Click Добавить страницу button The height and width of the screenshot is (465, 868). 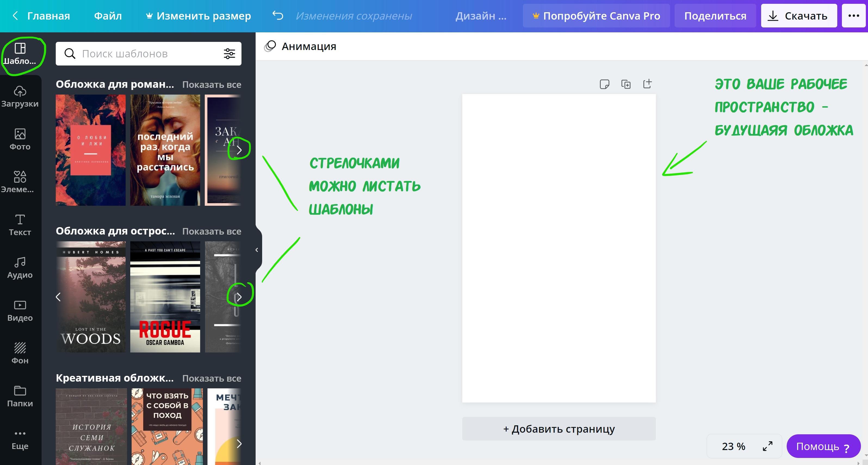tap(559, 429)
